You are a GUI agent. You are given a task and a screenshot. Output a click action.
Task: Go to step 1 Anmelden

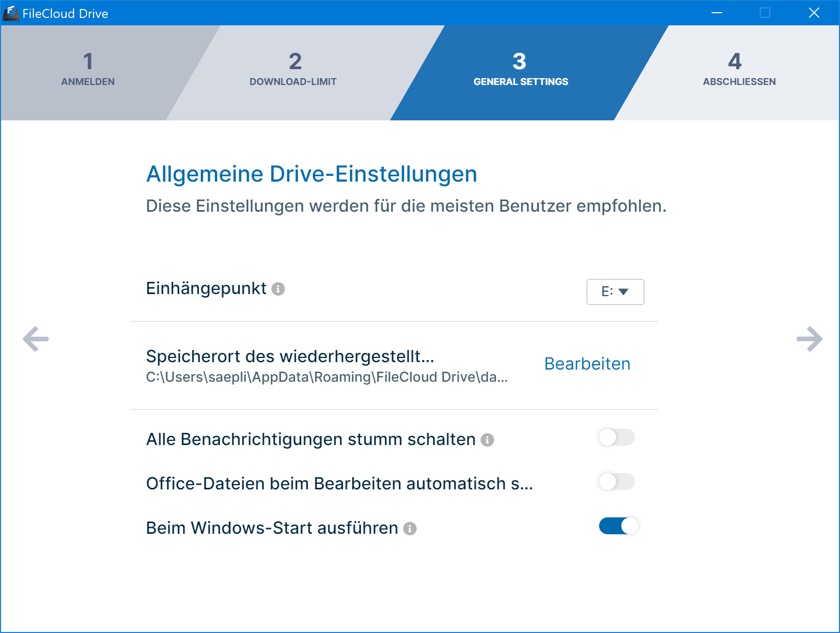88,69
